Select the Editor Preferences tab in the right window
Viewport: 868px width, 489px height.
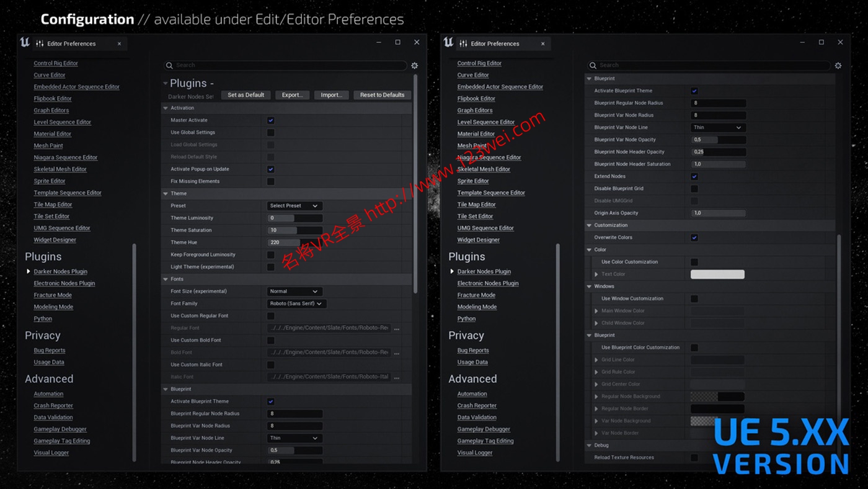(495, 43)
